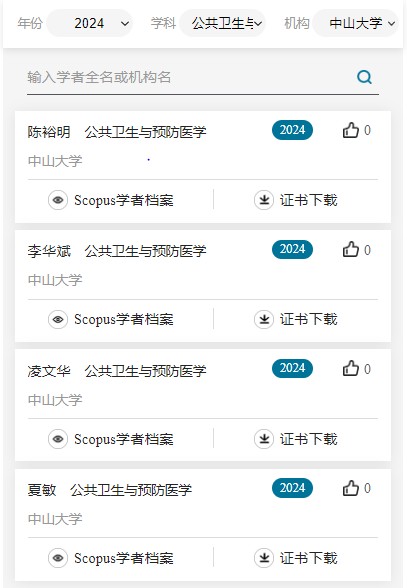Click the search magnifier icon

pos(364,77)
